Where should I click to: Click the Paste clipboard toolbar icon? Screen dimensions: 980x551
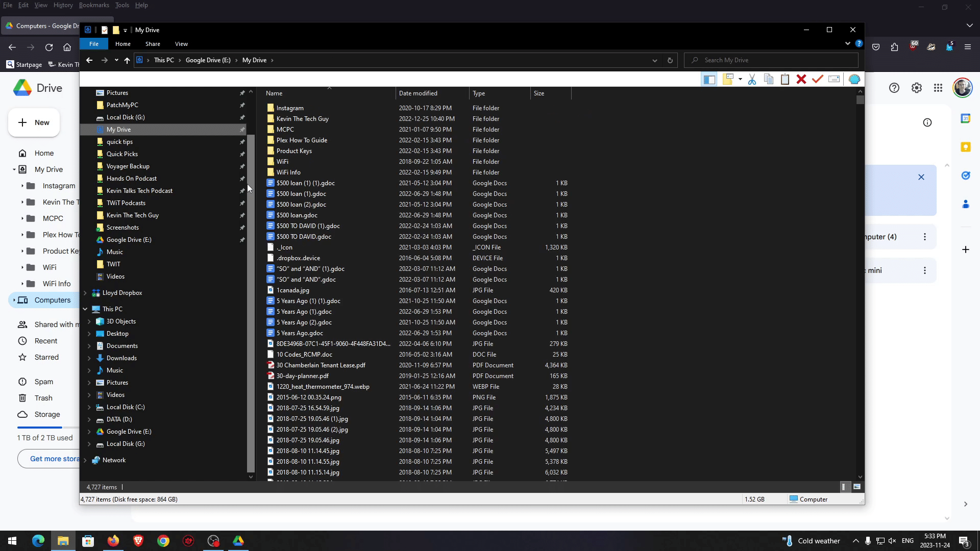click(x=785, y=79)
